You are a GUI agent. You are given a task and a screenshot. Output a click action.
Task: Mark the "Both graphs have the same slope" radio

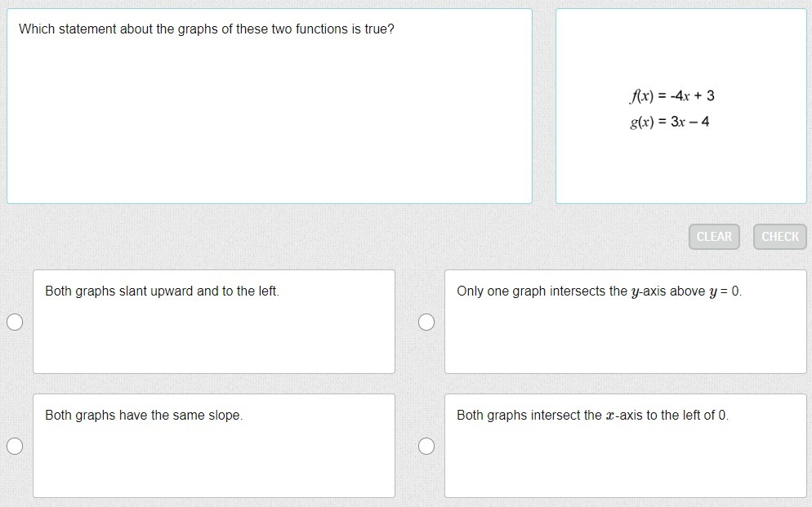(x=14, y=446)
